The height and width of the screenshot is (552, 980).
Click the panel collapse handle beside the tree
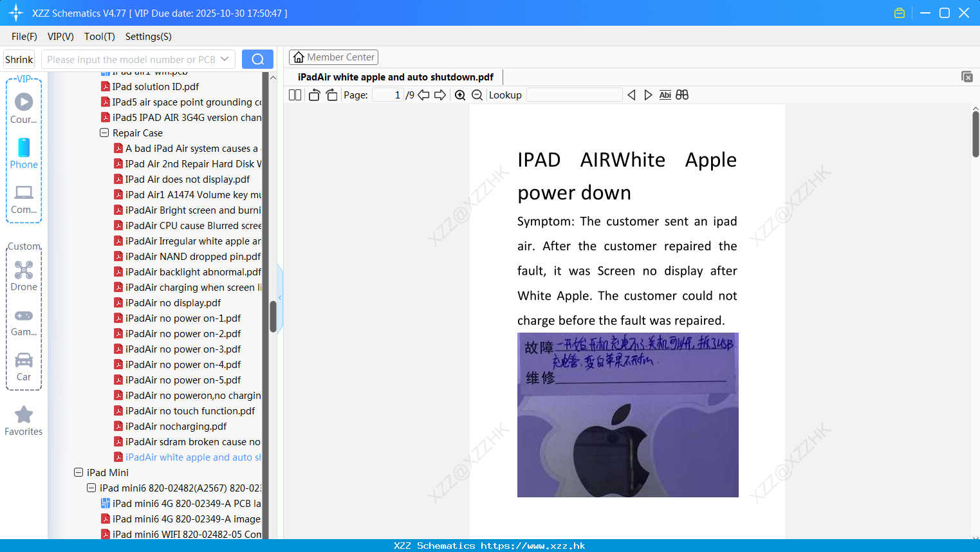click(280, 297)
